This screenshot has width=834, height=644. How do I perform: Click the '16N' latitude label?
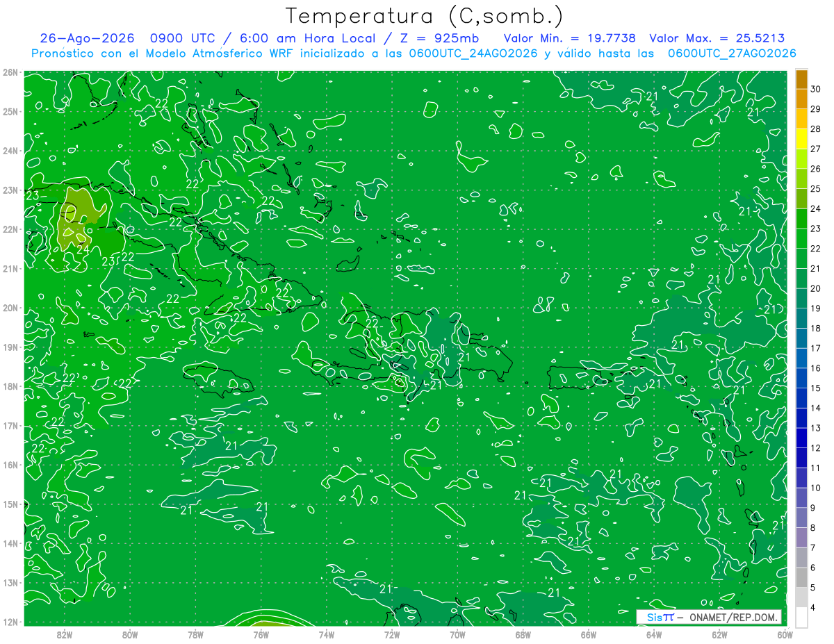(10, 465)
